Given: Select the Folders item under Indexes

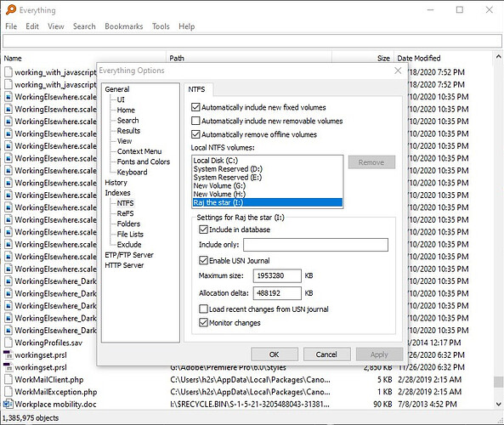Looking at the screenshot, I should tap(128, 224).
